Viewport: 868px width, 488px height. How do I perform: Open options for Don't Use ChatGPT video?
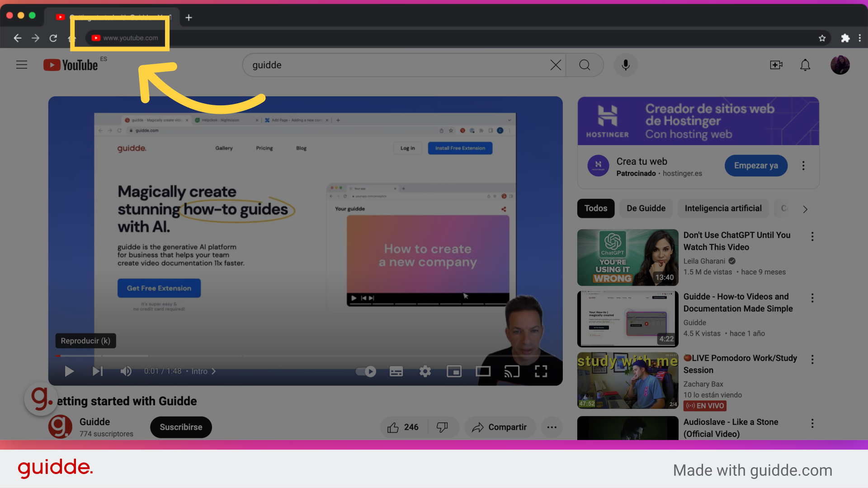812,237
